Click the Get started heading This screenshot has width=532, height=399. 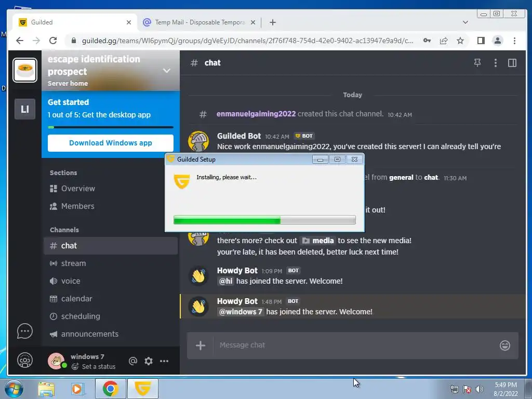point(68,102)
